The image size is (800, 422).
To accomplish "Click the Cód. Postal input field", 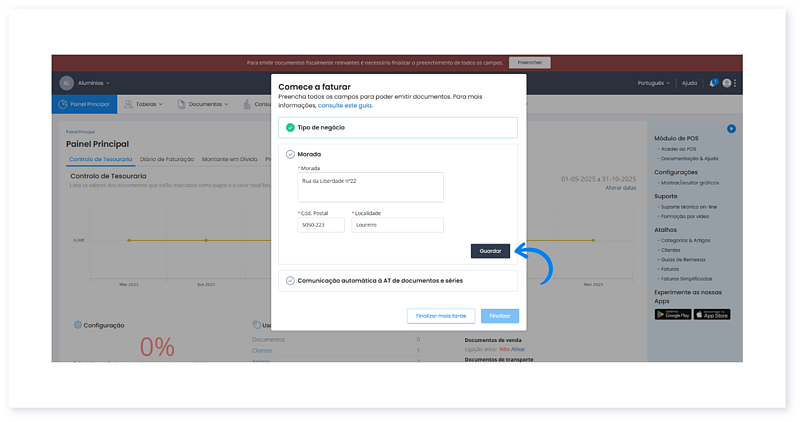I will (321, 225).
